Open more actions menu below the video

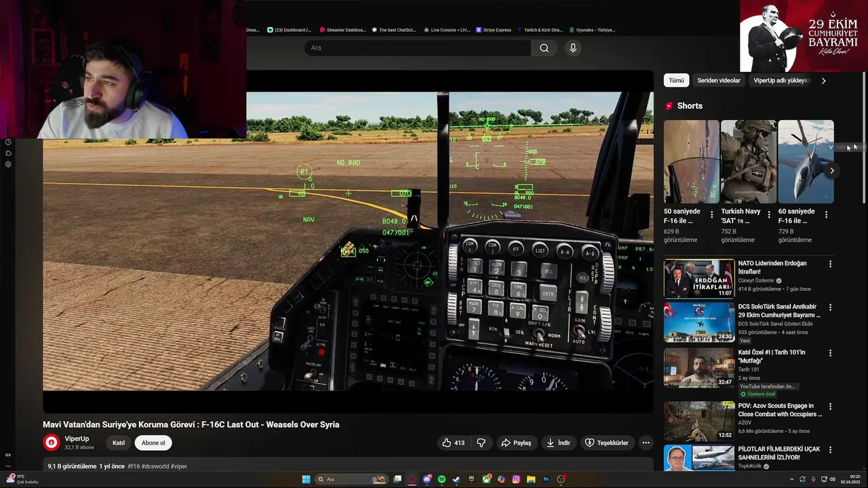(646, 443)
